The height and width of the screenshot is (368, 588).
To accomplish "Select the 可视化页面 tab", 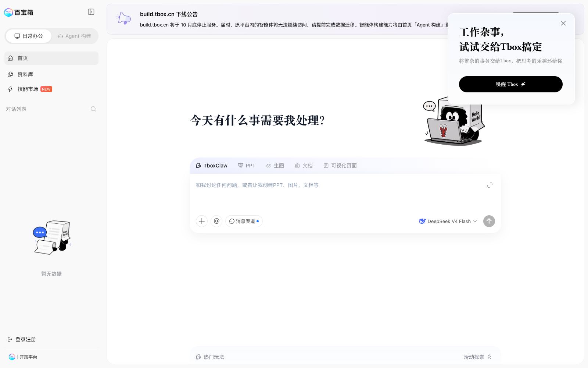I will 340,166.
